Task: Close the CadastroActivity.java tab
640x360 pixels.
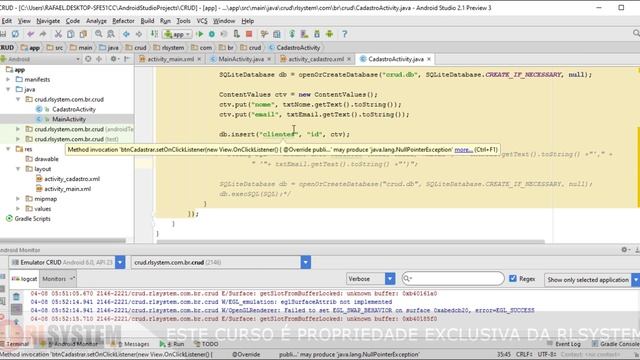Action: (x=429, y=59)
